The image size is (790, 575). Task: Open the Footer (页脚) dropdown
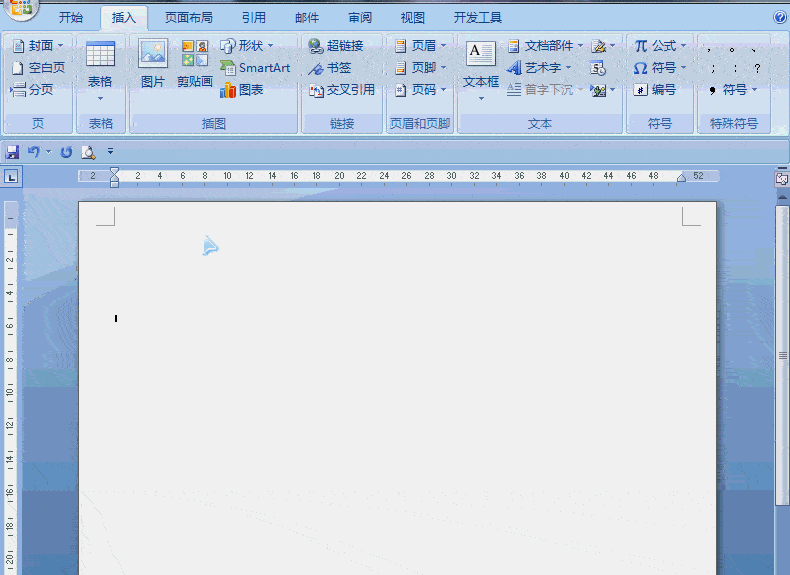coord(420,68)
